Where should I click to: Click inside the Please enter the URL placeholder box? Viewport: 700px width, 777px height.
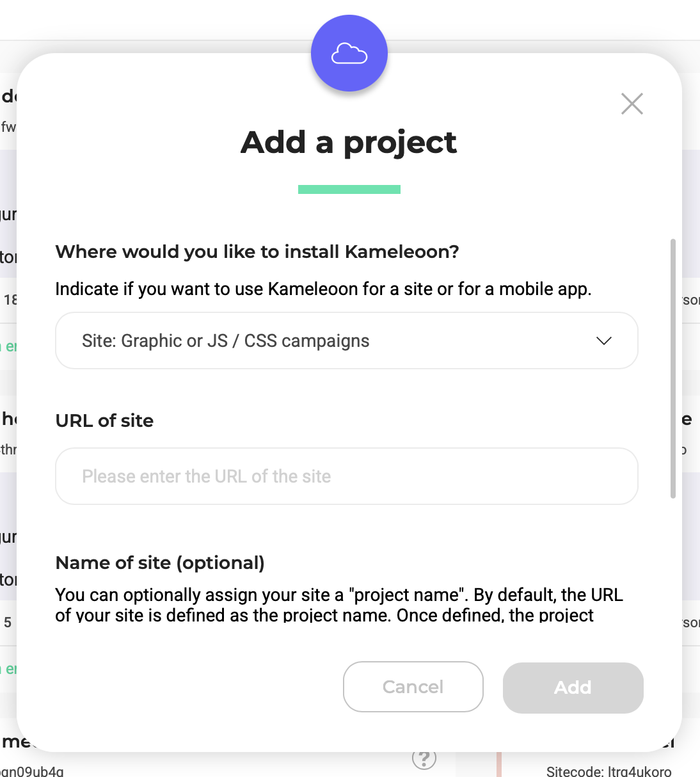tap(346, 476)
